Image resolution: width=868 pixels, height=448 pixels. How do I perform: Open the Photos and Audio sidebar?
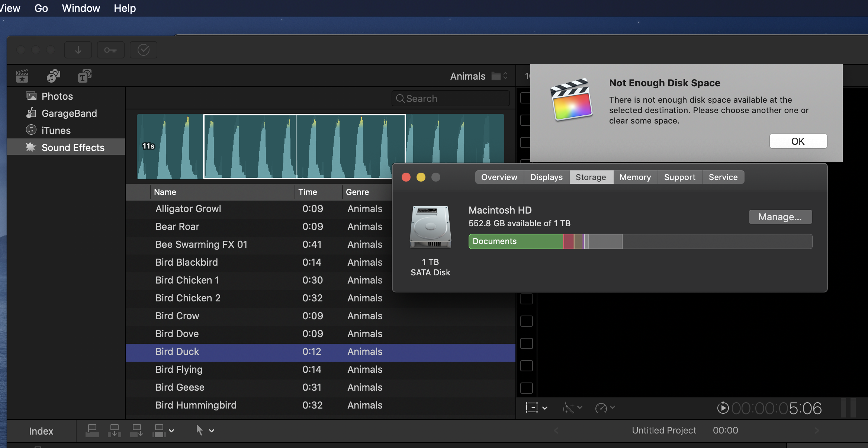coord(53,76)
